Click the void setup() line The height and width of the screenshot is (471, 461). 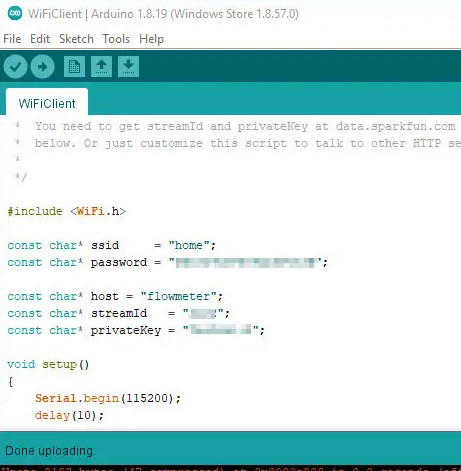[48, 364]
